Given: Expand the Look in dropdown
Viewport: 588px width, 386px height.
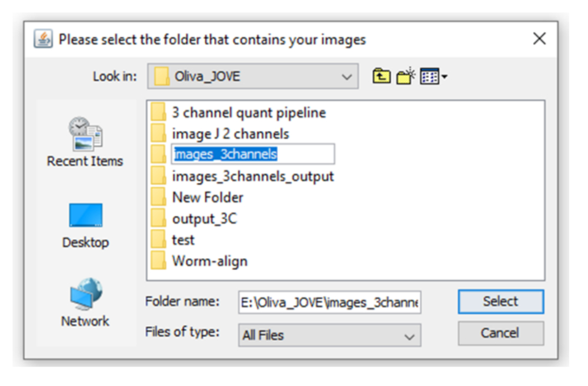Looking at the screenshot, I should [x=347, y=76].
